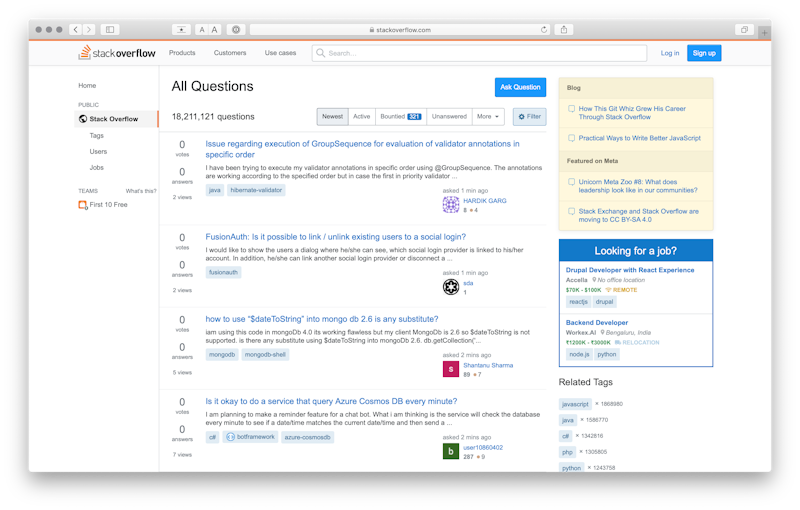
Task: Open the Filter options panel
Action: pos(529,117)
